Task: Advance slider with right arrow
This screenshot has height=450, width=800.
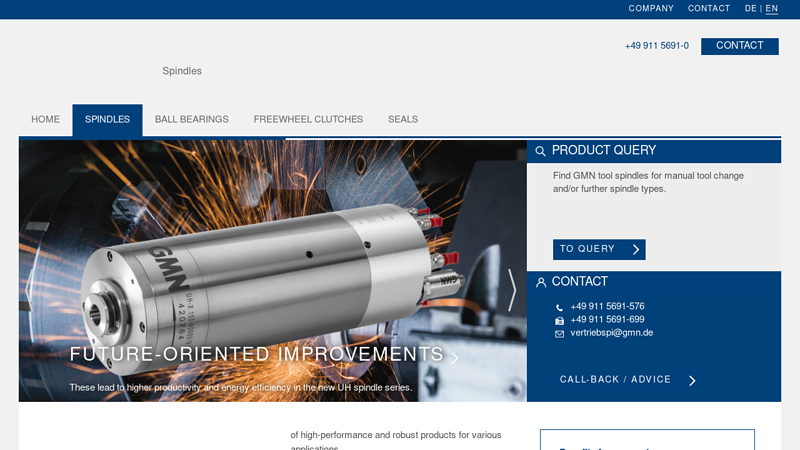Action: (x=512, y=289)
